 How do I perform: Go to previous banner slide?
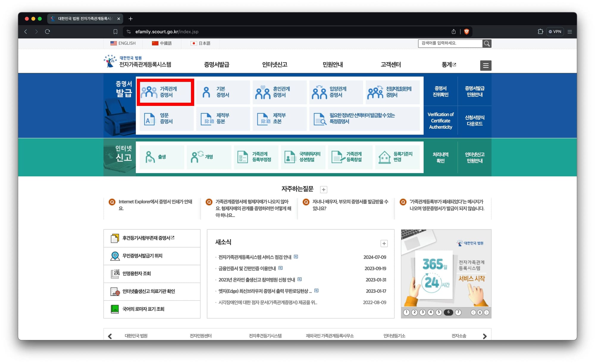pos(473,313)
